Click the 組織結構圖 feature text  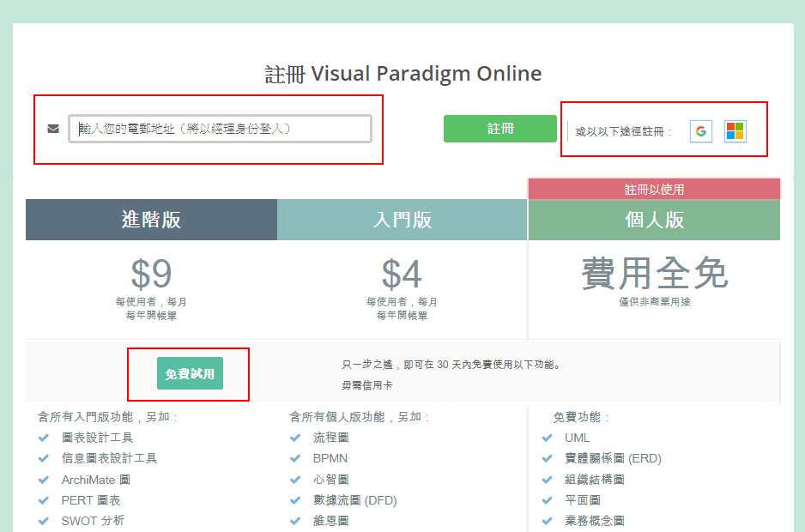point(595,480)
